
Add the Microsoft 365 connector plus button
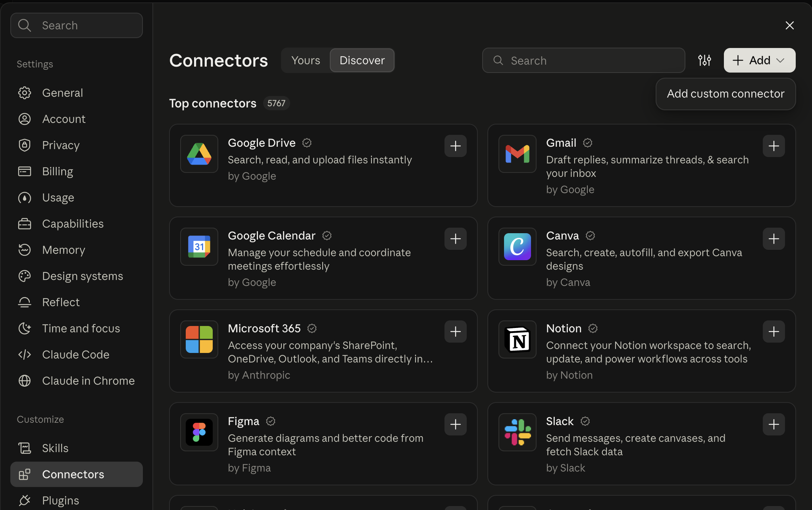[455, 332]
